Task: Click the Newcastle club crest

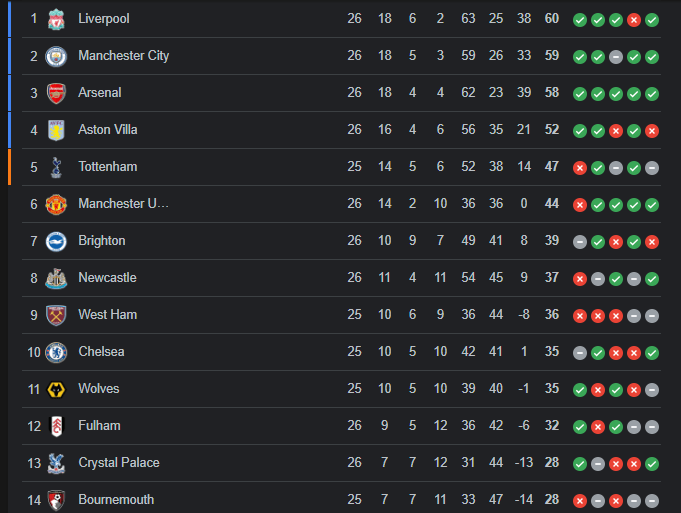Action: 56,278
